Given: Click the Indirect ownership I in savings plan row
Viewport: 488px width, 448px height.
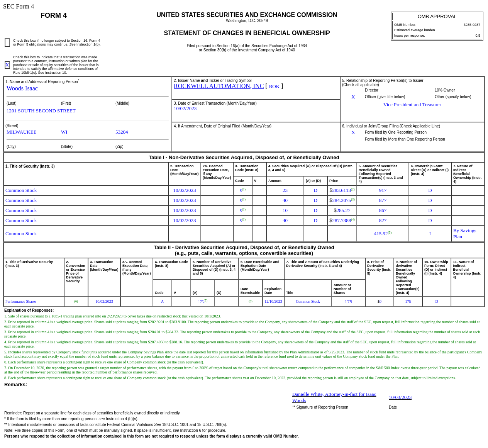Looking at the screenshot, I should point(430,234).
